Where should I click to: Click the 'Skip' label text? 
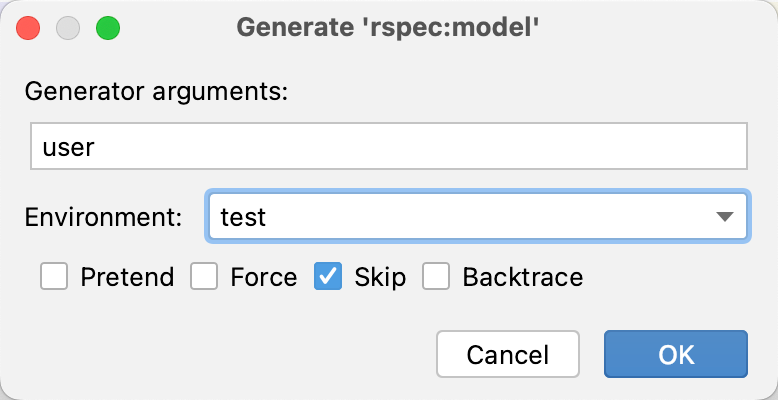point(380,276)
